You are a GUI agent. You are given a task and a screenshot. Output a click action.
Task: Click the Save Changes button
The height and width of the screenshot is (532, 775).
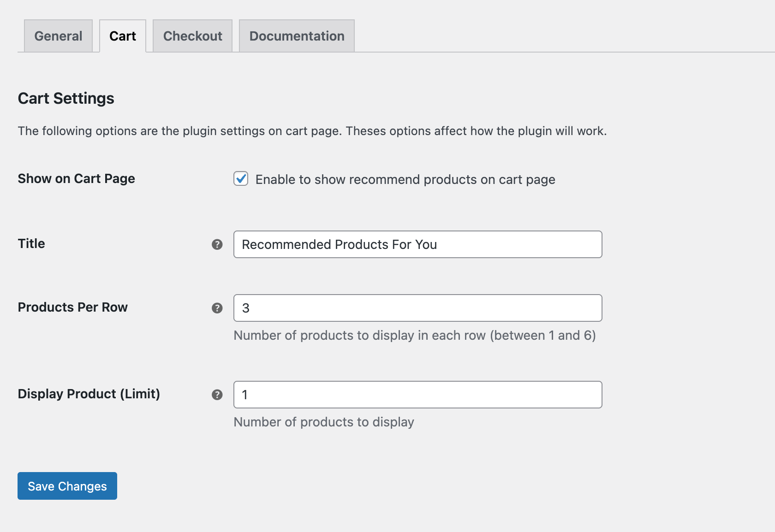click(67, 485)
